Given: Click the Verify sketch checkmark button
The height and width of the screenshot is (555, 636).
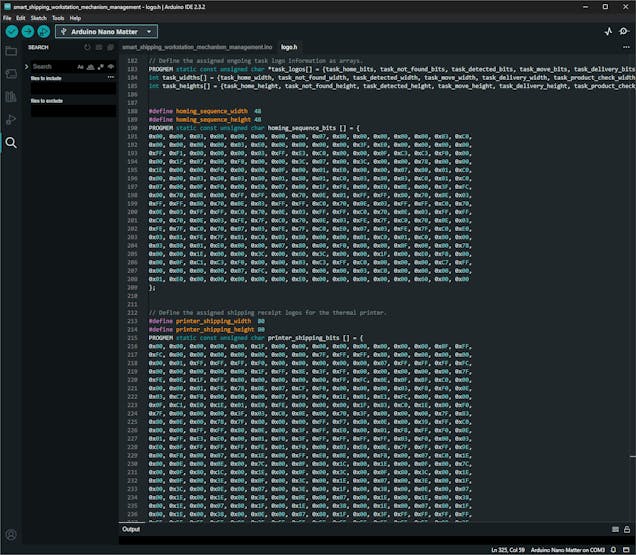Looking at the screenshot, I should (11, 31).
